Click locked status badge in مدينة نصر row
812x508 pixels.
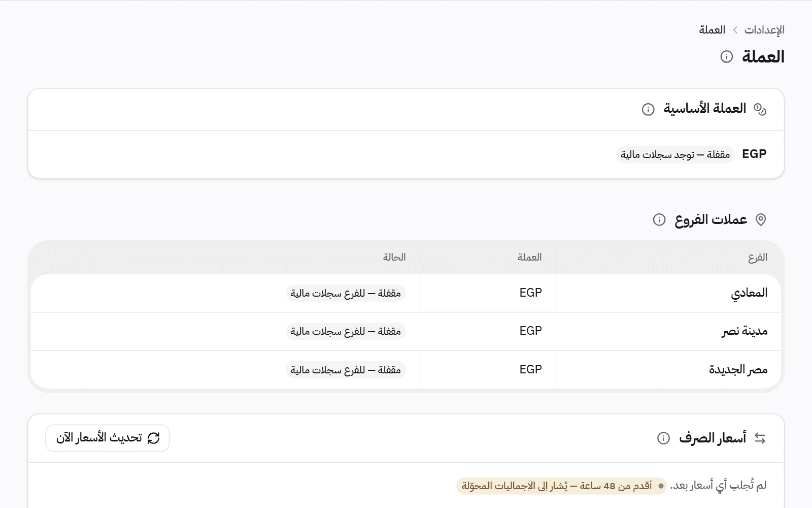(346, 331)
